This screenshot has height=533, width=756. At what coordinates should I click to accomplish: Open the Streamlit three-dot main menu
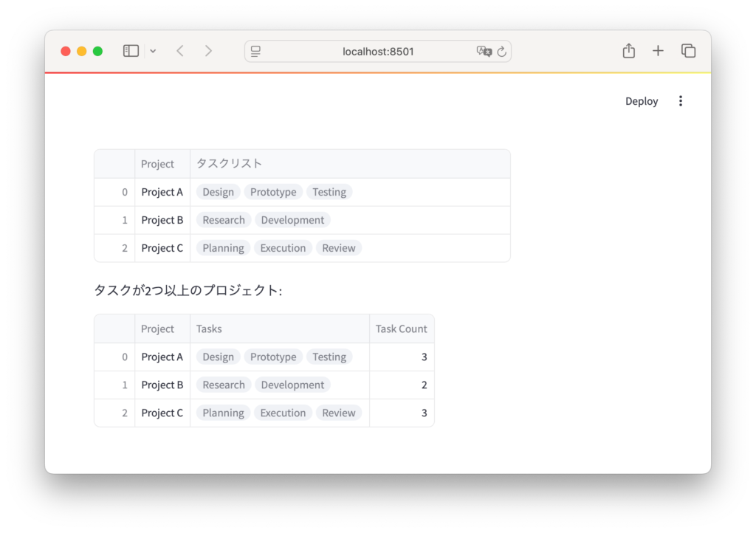point(681,101)
